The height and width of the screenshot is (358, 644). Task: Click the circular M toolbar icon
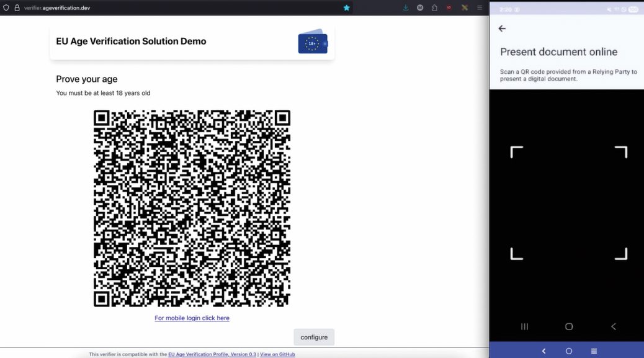[420, 8]
